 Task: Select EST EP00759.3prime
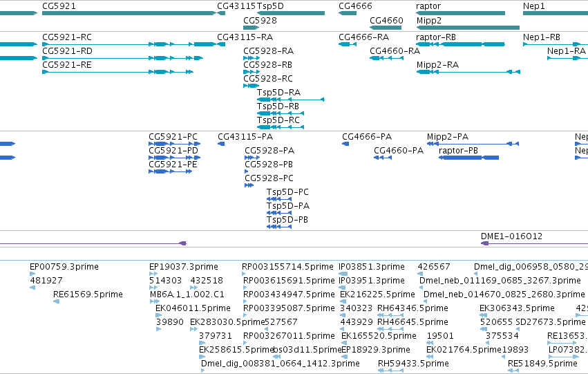pos(32,274)
